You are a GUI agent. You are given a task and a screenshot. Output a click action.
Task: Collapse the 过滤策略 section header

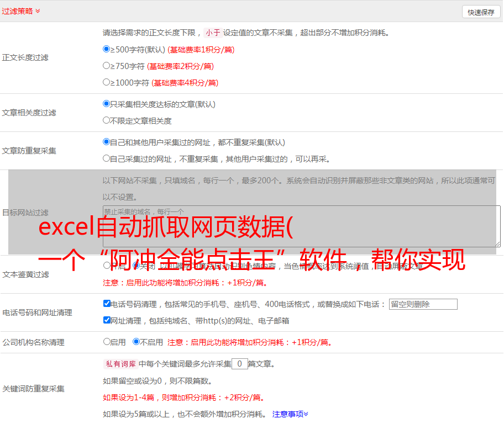(x=21, y=11)
